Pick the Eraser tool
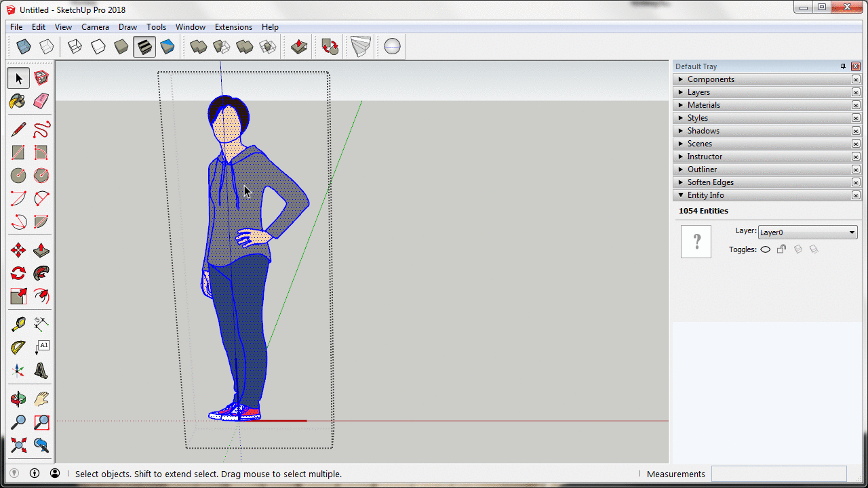868x488 pixels. 41,101
